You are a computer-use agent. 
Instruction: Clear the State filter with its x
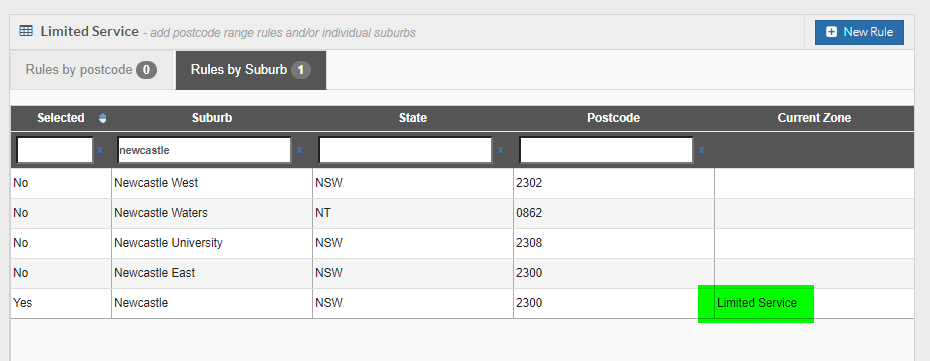501,150
